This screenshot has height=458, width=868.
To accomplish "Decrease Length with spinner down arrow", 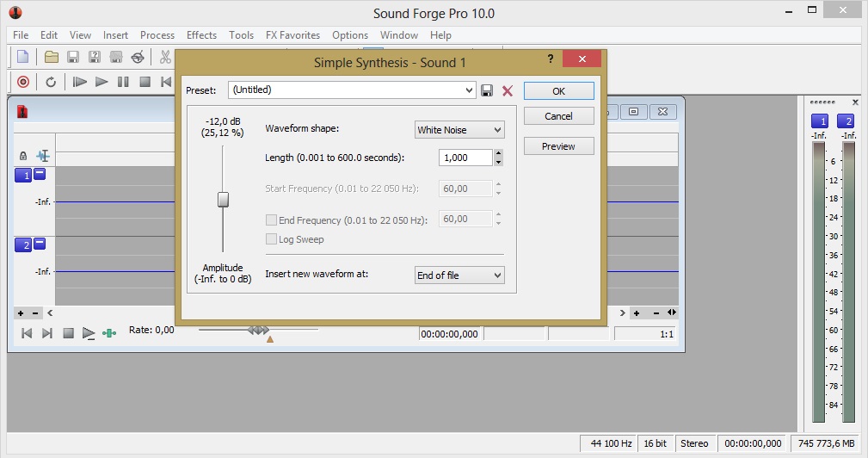I will [x=499, y=162].
